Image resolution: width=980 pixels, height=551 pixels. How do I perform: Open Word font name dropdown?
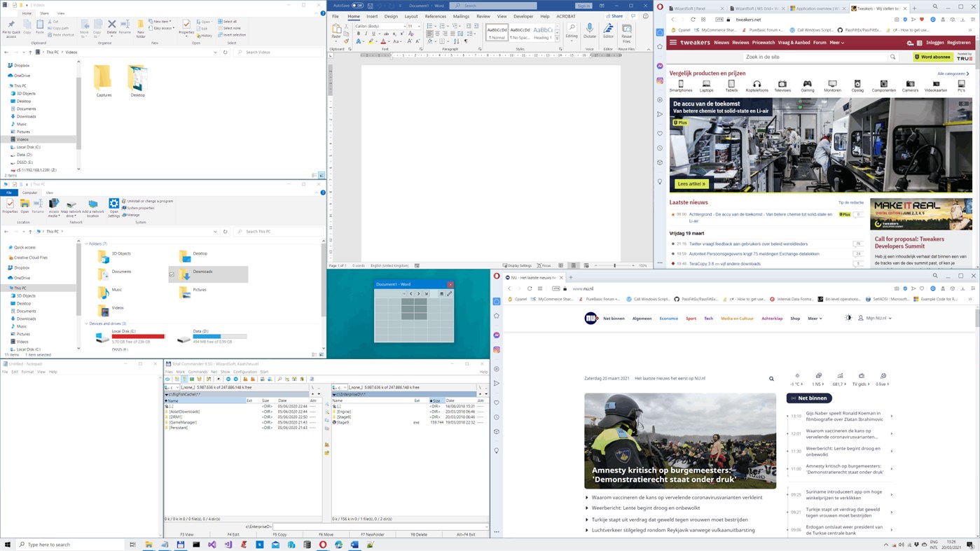pos(403,26)
